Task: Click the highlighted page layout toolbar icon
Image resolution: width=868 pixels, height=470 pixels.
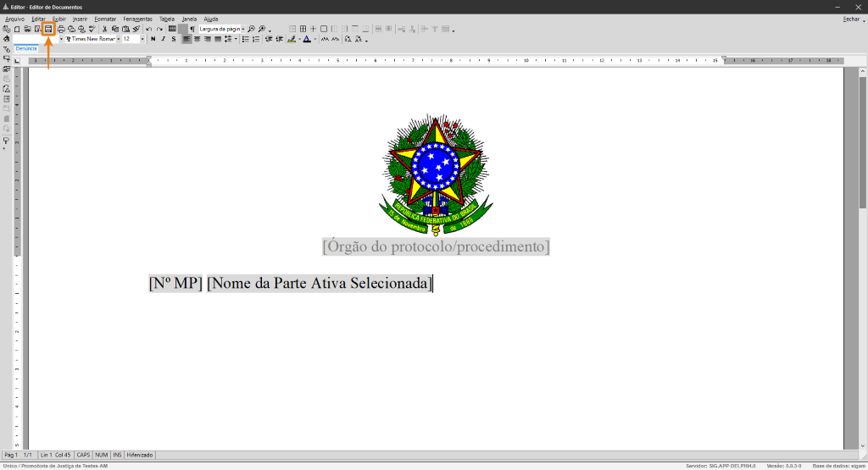Action: (x=48, y=29)
